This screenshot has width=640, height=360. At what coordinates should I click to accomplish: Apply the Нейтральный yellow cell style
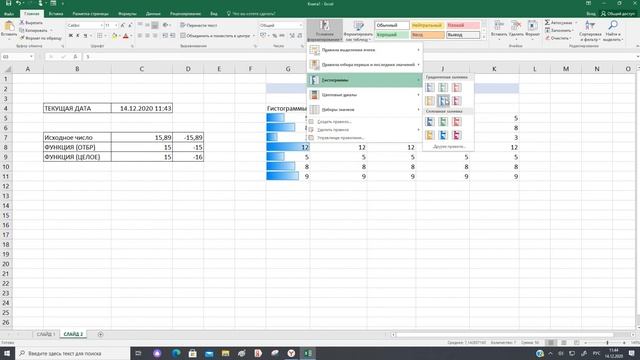click(427, 25)
